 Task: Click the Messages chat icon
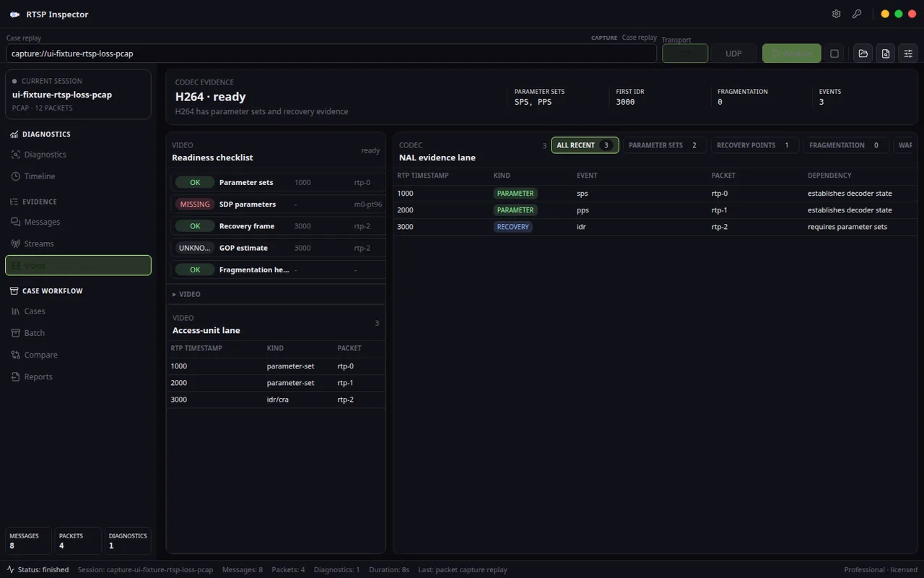pyautogui.click(x=16, y=222)
